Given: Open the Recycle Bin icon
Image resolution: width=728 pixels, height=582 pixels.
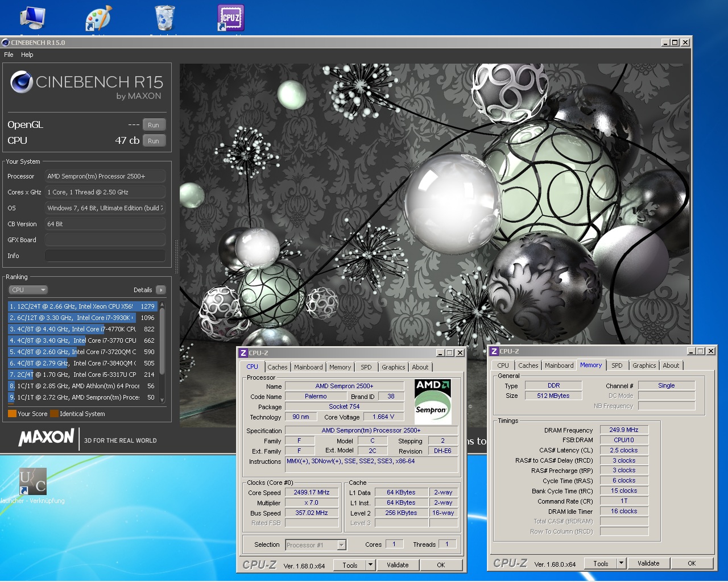Looking at the screenshot, I should pos(165,17).
